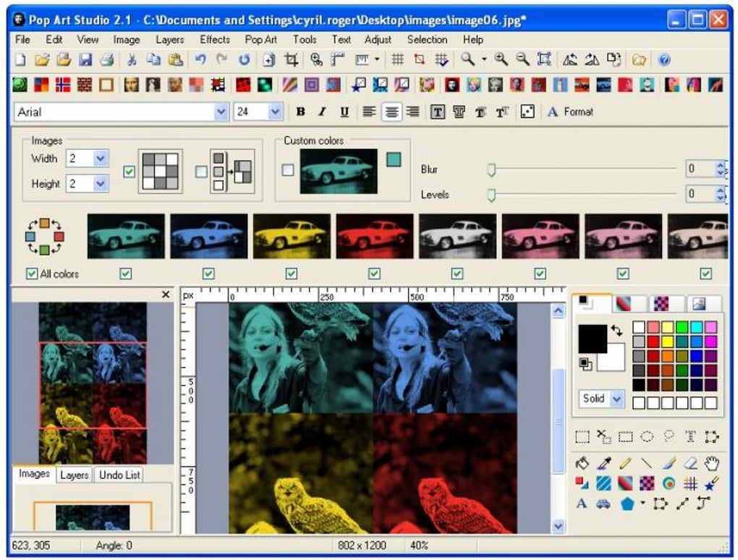
Task: Uncheck the red car color checkbox
Action: [x=375, y=274]
